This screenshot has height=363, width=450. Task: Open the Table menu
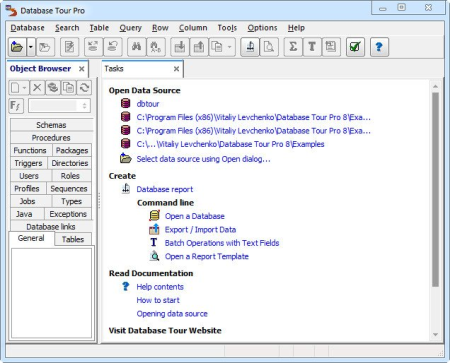(99, 28)
